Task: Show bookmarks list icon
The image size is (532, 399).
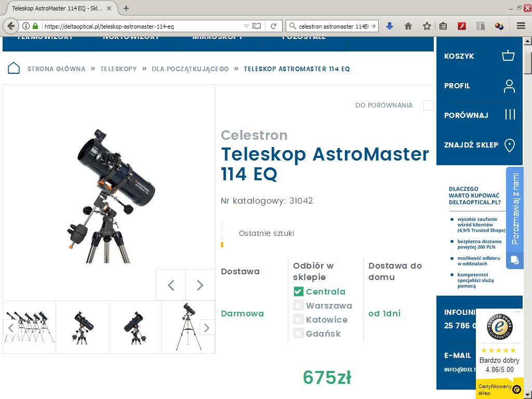Action: 443,26
